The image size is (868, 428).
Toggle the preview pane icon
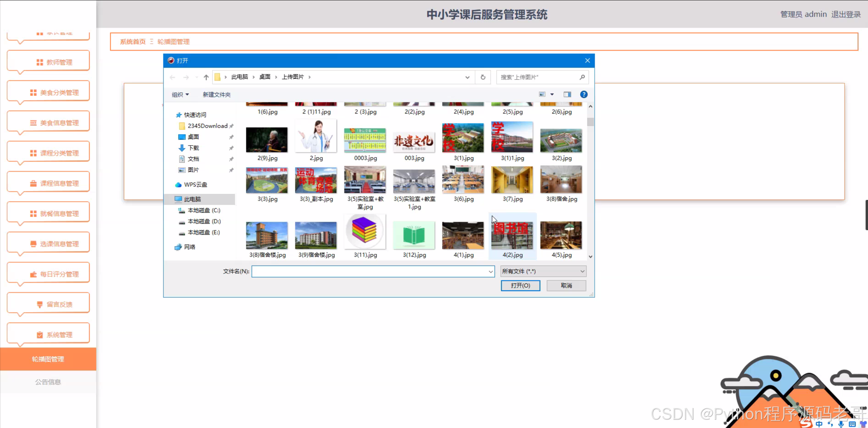pyautogui.click(x=567, y=94)
